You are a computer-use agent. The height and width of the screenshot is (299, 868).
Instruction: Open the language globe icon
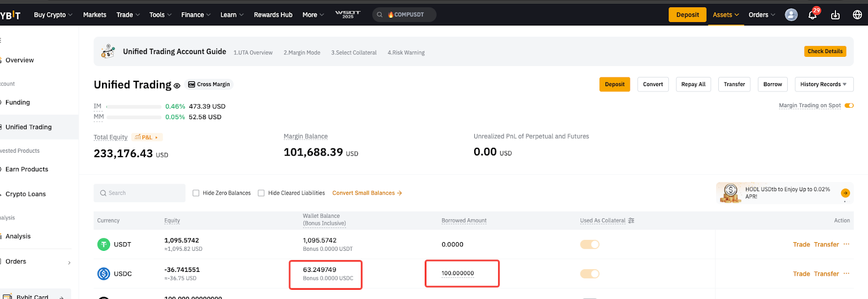click(x=857, y=15)
